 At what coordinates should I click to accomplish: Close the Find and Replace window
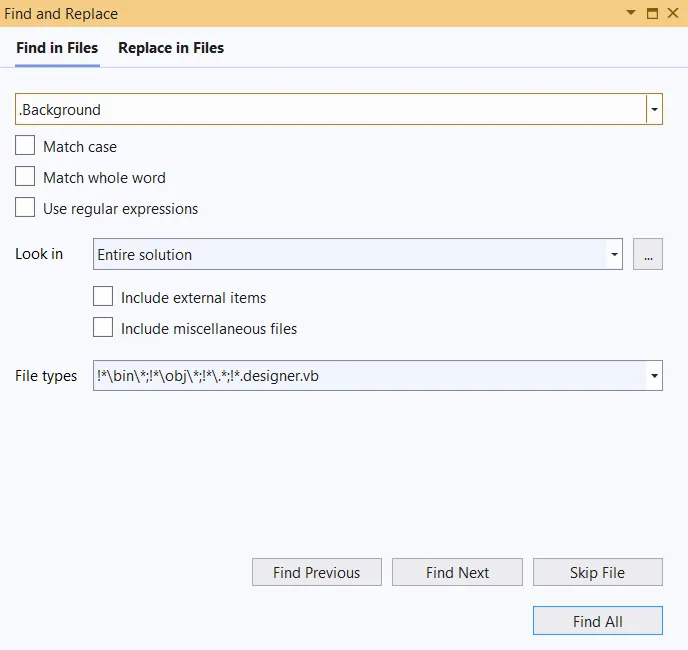coord(673,13)
